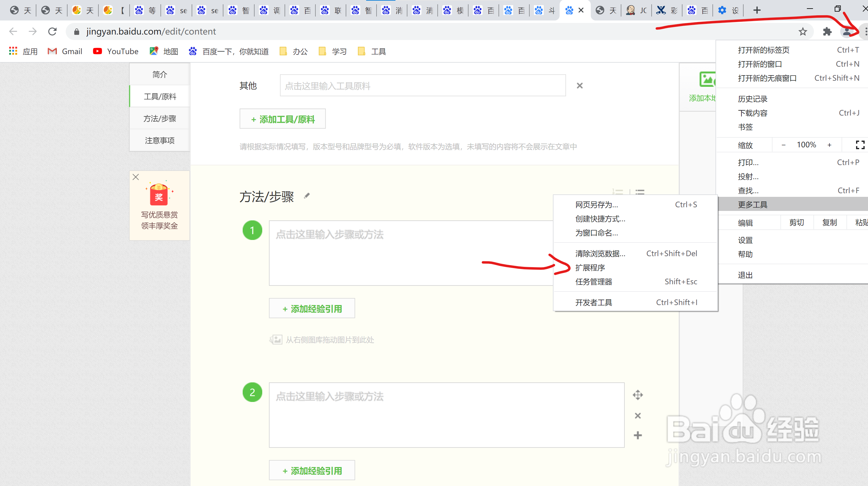Click the plus icon beside step 2

[638, 436]
